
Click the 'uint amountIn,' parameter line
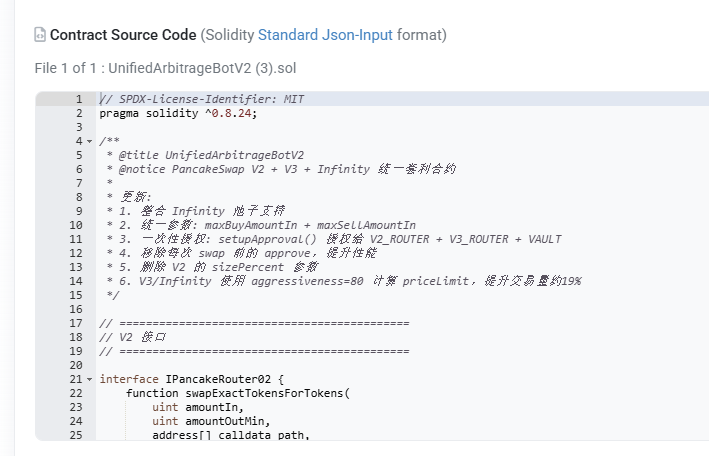pos(198,407)
